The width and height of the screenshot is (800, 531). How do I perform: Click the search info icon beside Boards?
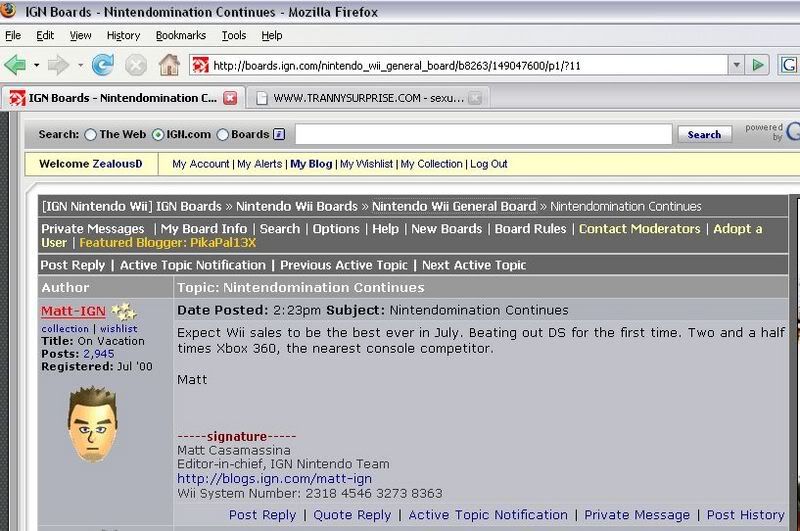pyautogui.click(x=279, y=134)
